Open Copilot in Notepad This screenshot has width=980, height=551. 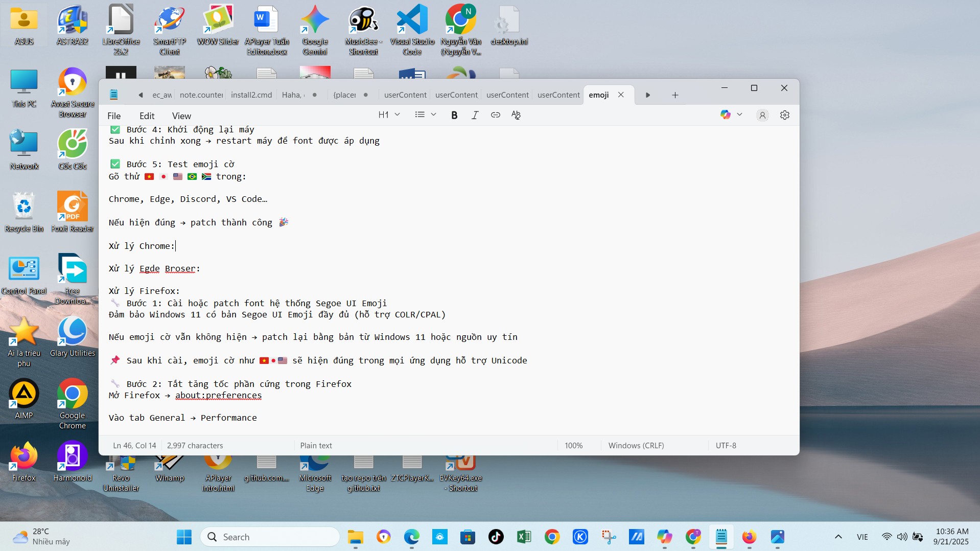coord(726,114)
